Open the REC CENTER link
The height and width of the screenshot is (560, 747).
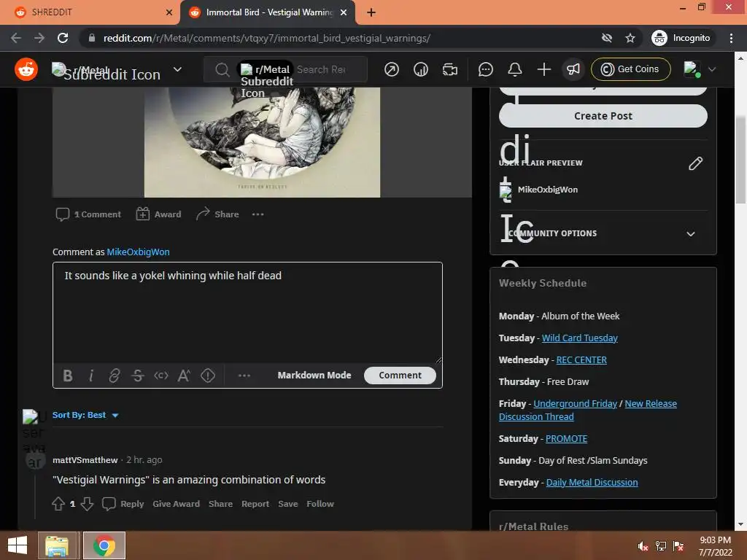click(581, 360)
